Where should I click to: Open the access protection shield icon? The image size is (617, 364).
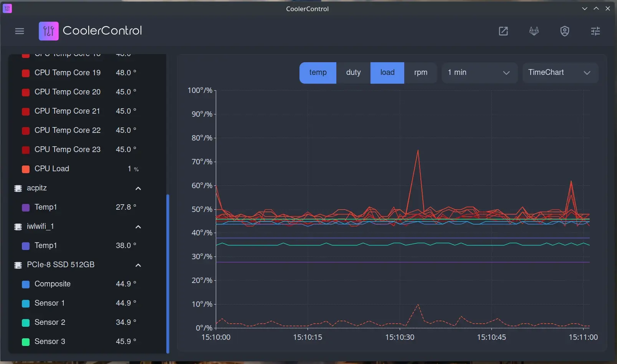coord(565,31)
